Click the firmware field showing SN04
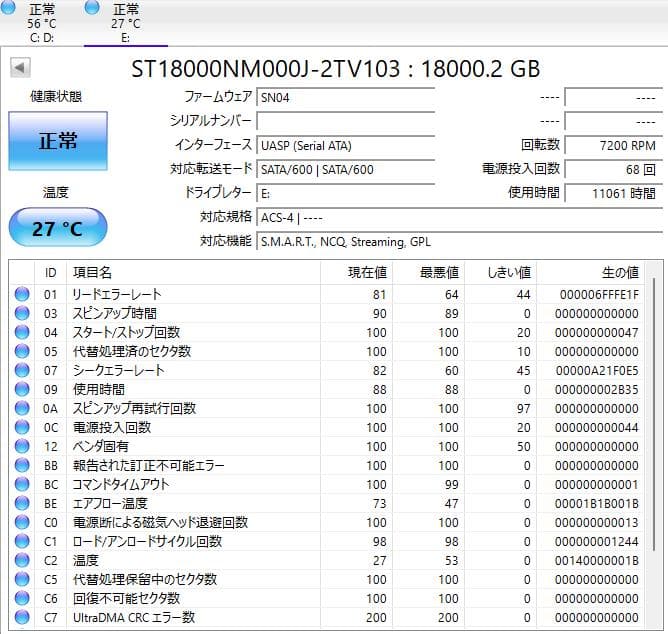 pyautogui.click(x=346, y=98)
